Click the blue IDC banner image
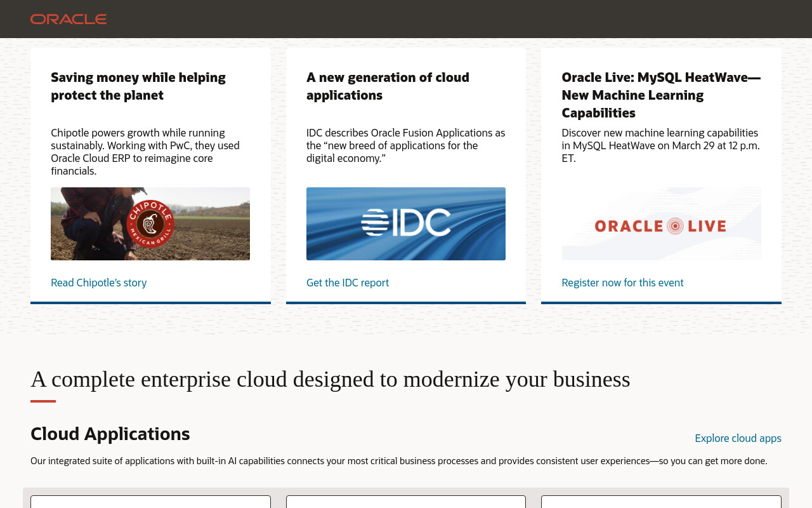The image size is (812, 508). pos(406,224)
